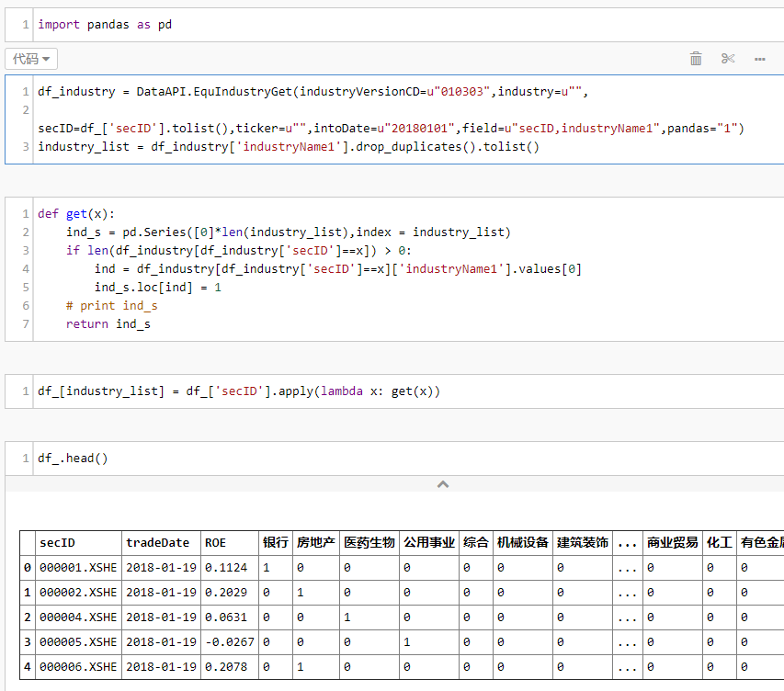Viewport: 784px width, 691px height.
Task: Click the tradeDate column header
Action: click(x=158, y=543)
